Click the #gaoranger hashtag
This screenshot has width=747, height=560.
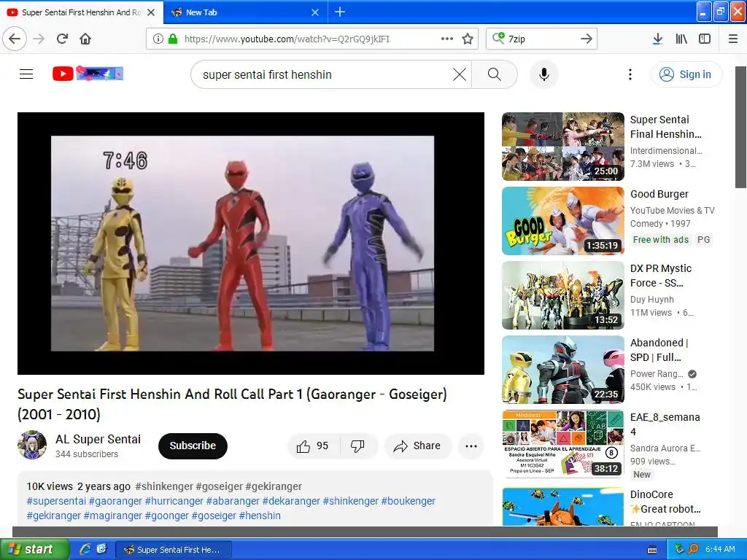click(115, 501)
